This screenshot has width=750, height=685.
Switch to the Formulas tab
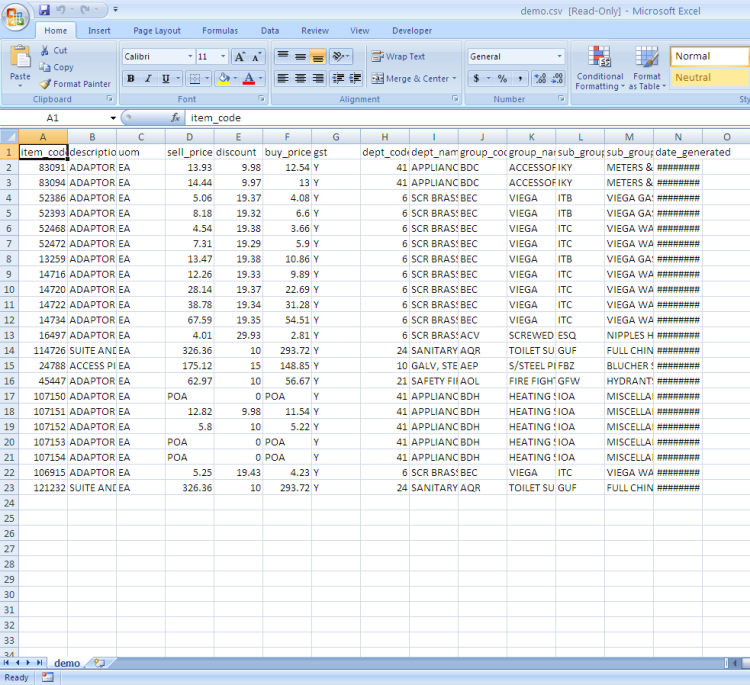(220, 31)
